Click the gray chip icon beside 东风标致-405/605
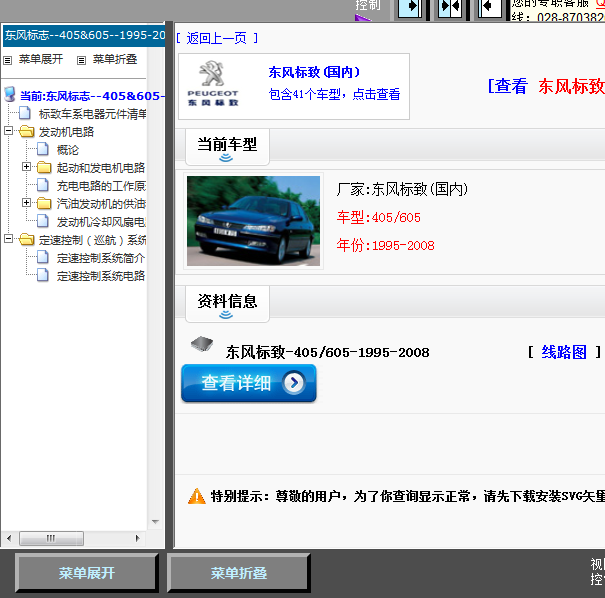 (202, 343)
